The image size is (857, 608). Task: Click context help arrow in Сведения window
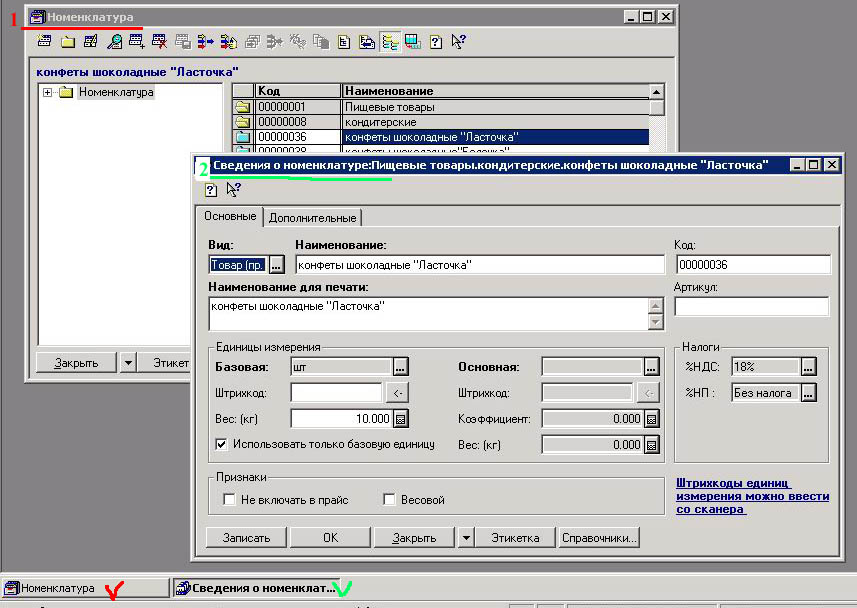click(234, 190)
